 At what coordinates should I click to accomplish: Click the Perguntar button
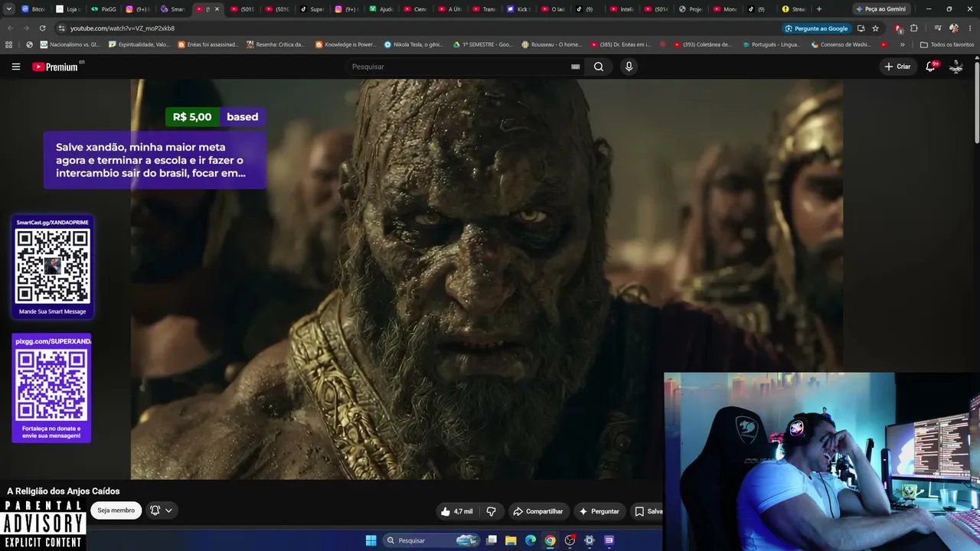pyautogui.click(x=599, y=511)
